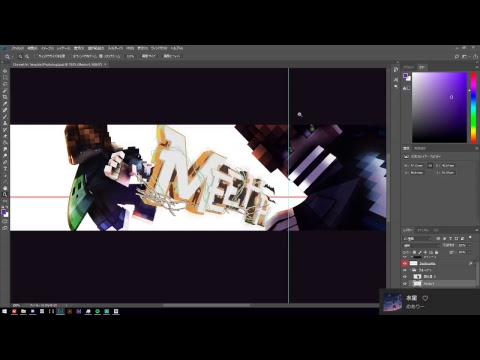Open the Layer menu
The height and width of the screenshot is (360, 480).
(x=64, y=48)
